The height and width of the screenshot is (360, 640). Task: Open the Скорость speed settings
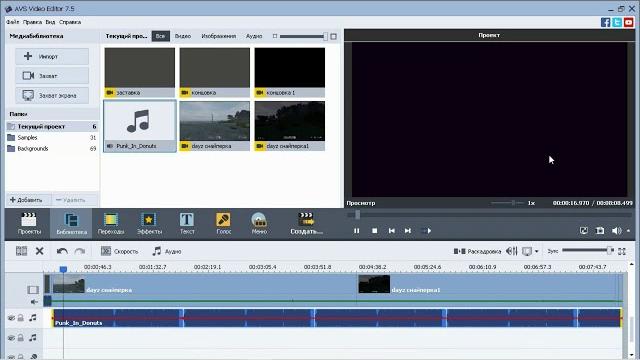120,251
